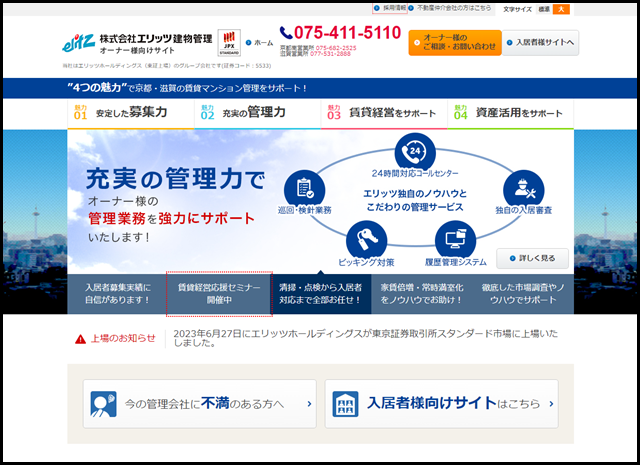Click the building icon on 入居者様向けサイト banner
Screen dimensions: 640x465
click(345, 404)
